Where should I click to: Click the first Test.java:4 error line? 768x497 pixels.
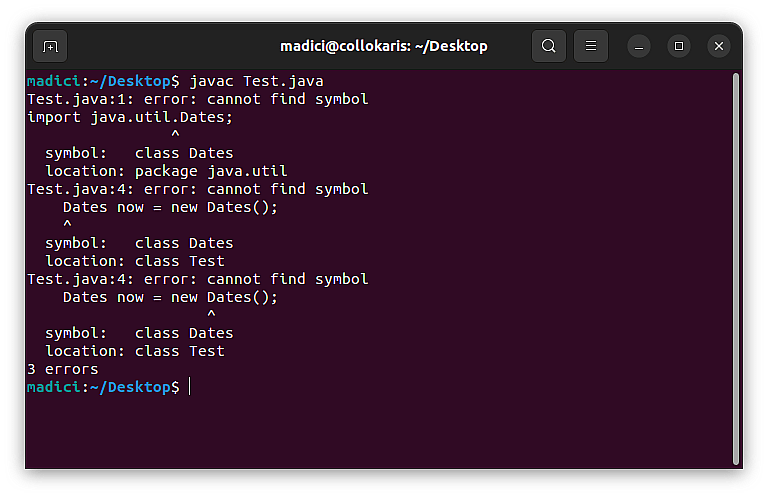pos(197,189)
